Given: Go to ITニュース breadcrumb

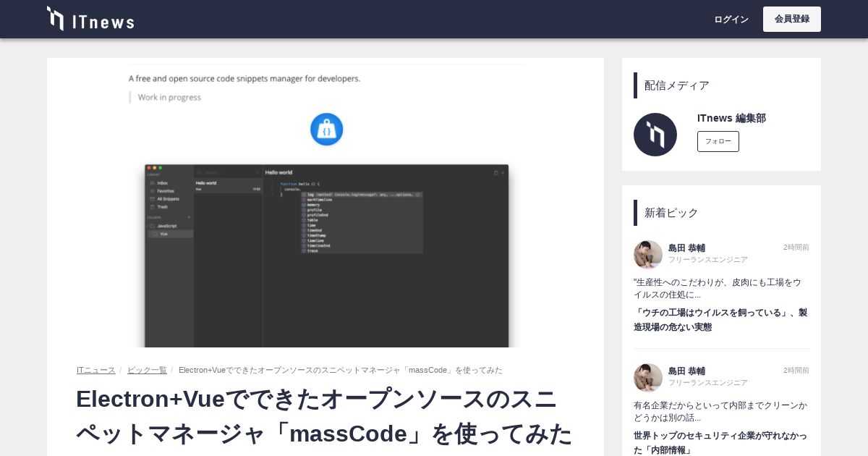Looking at the screenshot, I should tap(96, 370).
